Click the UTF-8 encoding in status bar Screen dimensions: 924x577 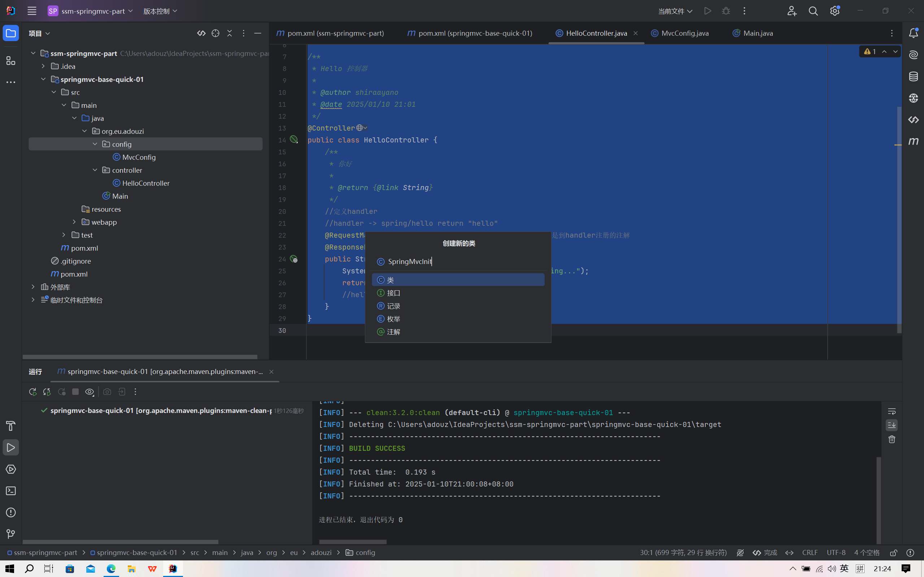(x=836, y=552)
